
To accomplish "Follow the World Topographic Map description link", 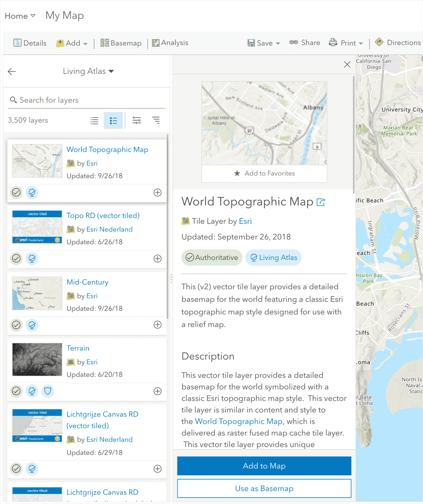I will pyautogui.click(x=238, y=421).
